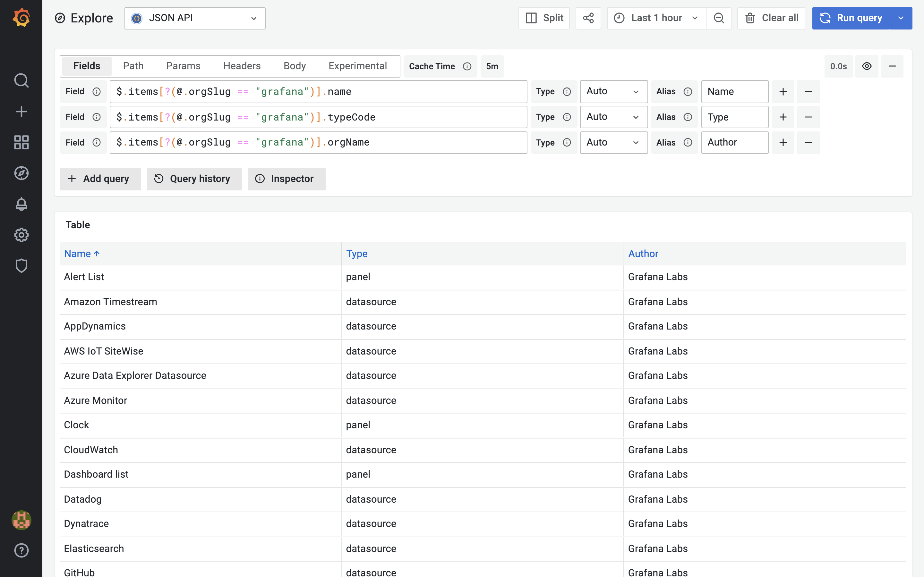Switch to the Params tab
Viewport: 924px width, 577px height.
(183, 66)
